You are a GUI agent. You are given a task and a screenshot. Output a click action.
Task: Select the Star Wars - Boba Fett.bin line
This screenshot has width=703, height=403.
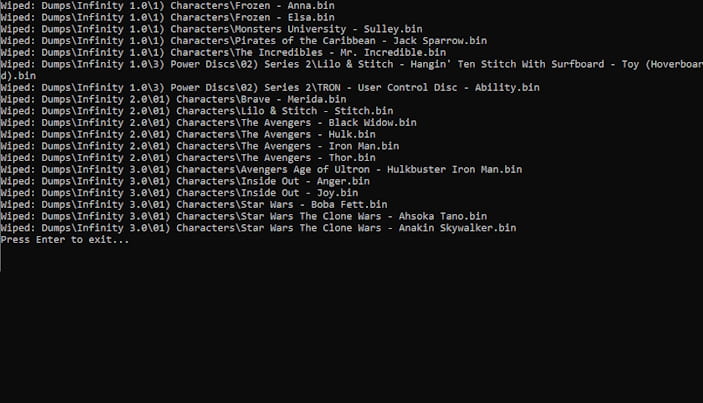[194, 204]
